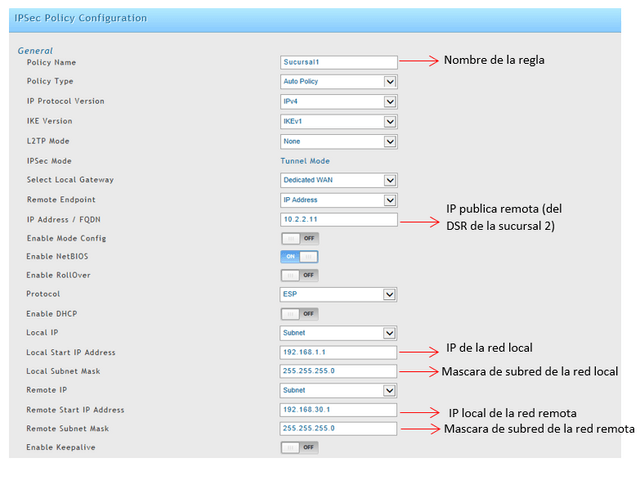Click the Enable Keepalive label
The image size is (640, 485).
(61, 447)
